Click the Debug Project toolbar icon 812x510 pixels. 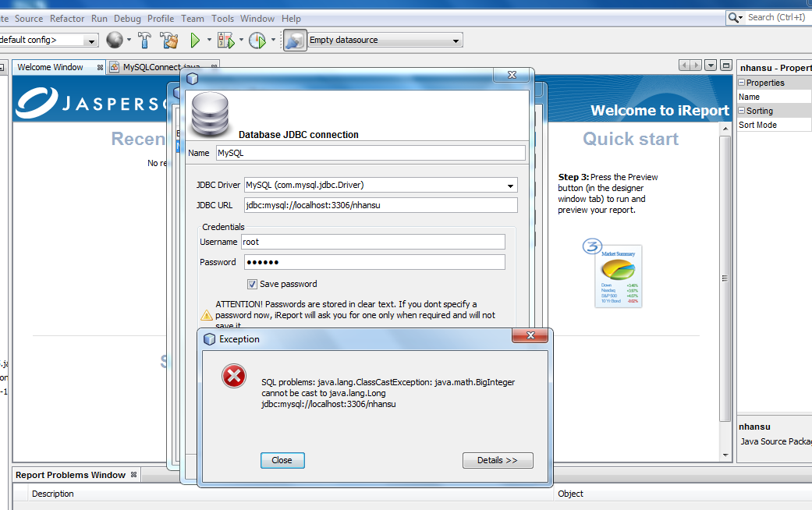[x=226, y=40]
